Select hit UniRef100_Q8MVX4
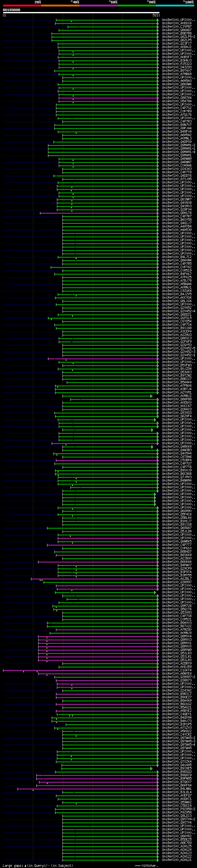 (x=177, y=636)
